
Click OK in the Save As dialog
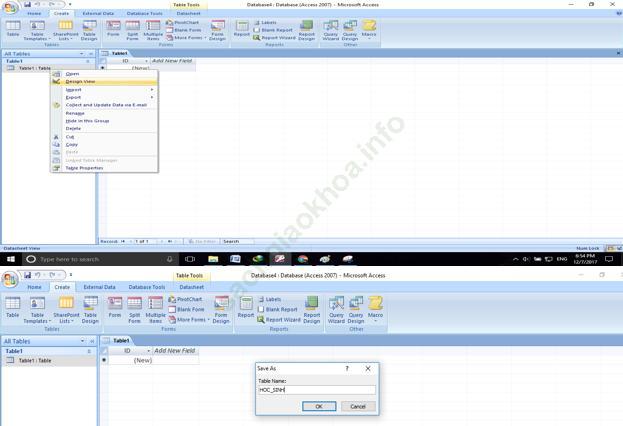point(319,406)
